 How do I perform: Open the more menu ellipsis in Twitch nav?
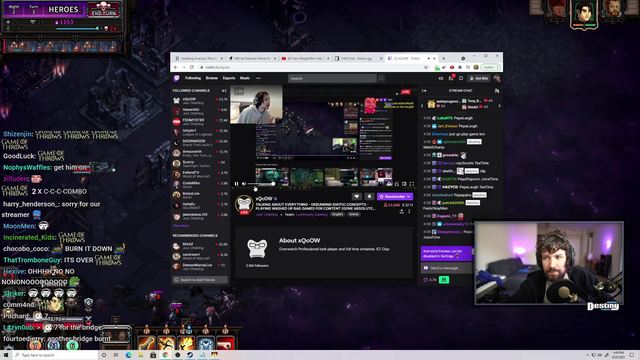pos(258,78)
